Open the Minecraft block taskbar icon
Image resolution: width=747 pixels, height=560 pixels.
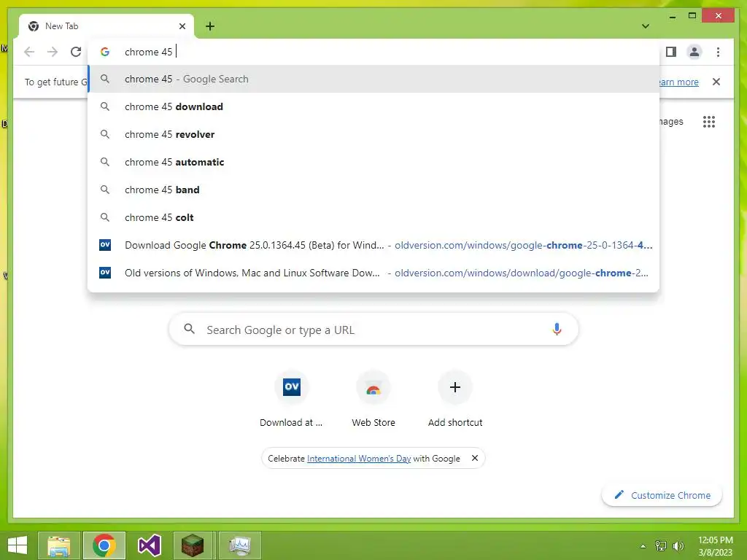point(193,545)
